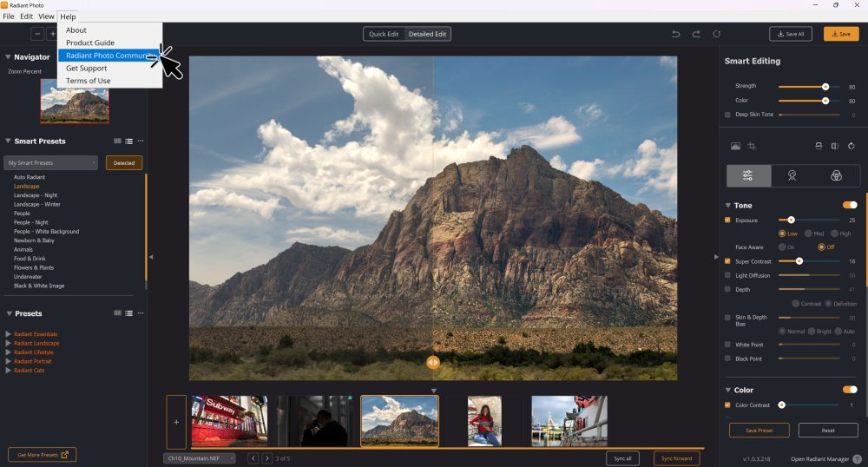Click the undo arrow icon

[x=676, y=35]
